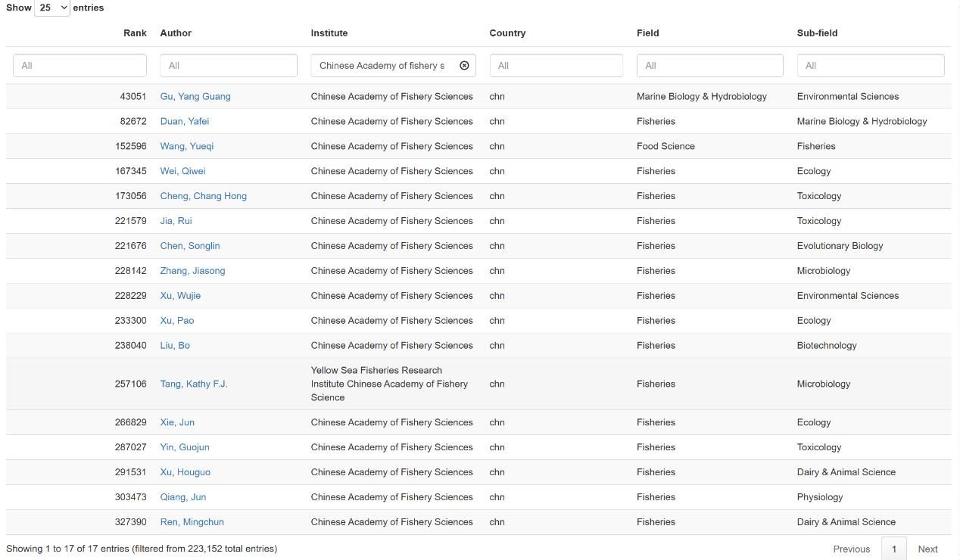Focus the Rank filter input
Viewport: 960px width, 560px height.
click(79, 65)
